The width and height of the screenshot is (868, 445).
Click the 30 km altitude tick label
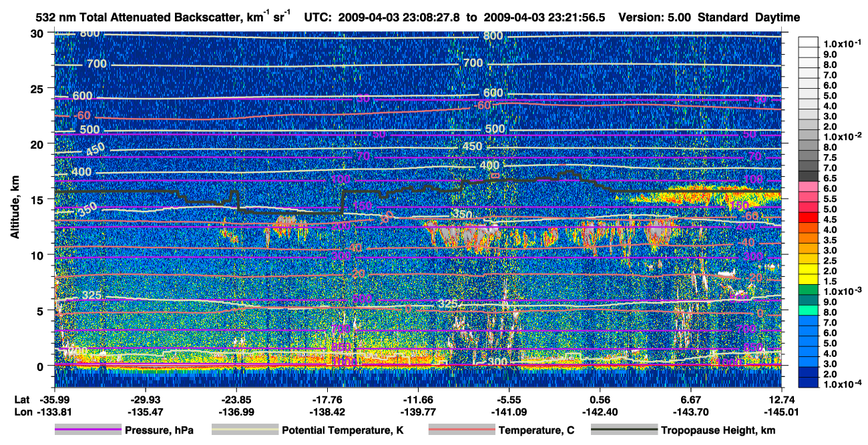tap(37, 33)
